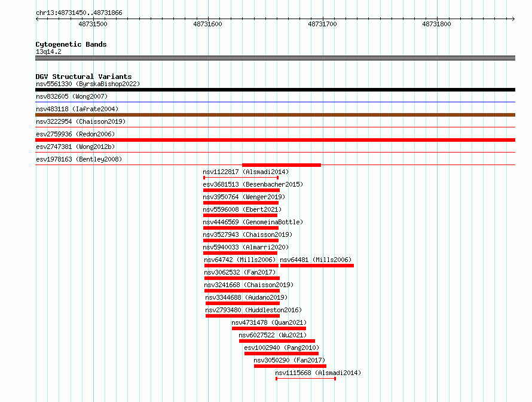This screenshot has height=402, width=532.
Task: Open variant nsv1115668 (Alsmadi2014) label
Action: click(318, 373)
